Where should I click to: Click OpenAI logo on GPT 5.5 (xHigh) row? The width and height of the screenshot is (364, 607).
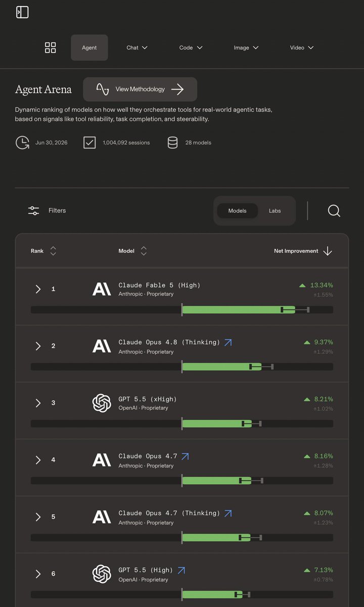102,403
